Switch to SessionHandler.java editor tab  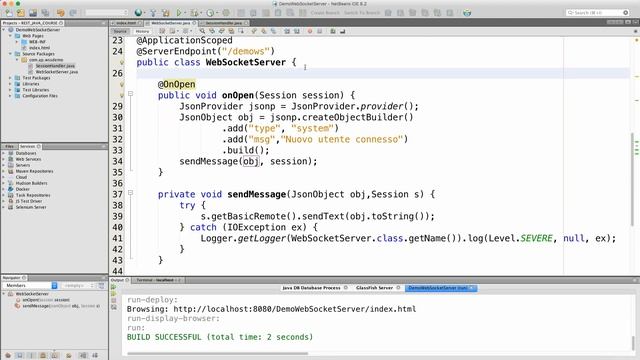point(224,23)
